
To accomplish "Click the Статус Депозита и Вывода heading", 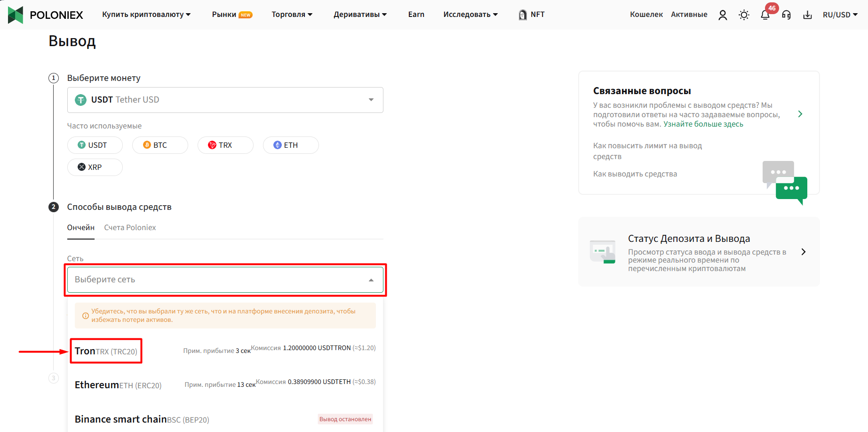I will [689, 239].
